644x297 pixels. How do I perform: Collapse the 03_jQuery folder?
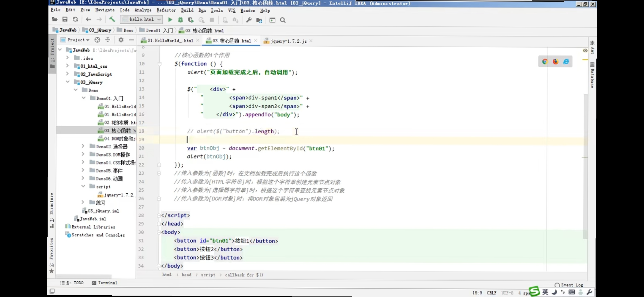pos(67,82)
